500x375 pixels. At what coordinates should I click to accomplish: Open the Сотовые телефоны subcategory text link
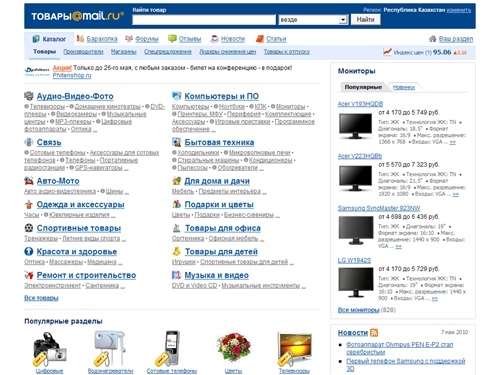tap(58, 153)
